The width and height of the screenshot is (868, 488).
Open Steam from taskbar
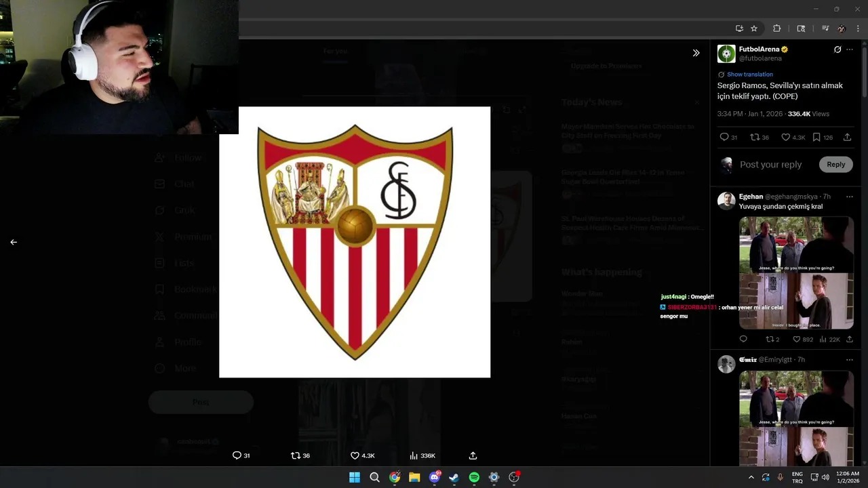coord(454,477)
